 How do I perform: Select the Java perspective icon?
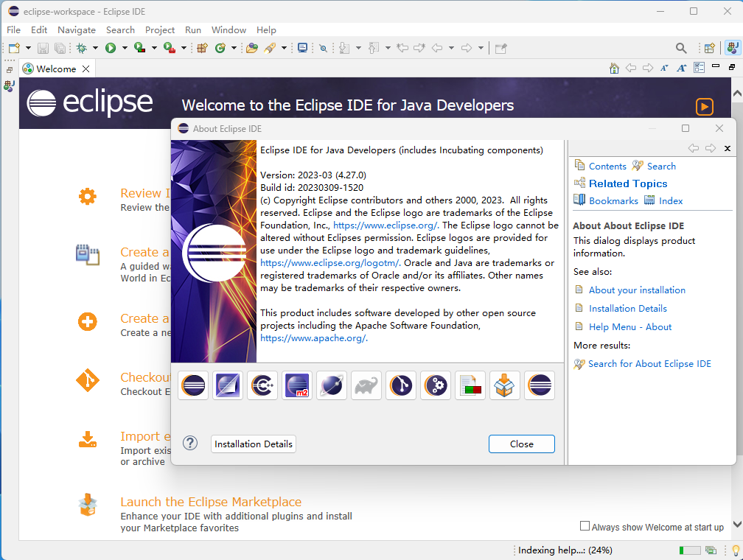tap(732, 48)
